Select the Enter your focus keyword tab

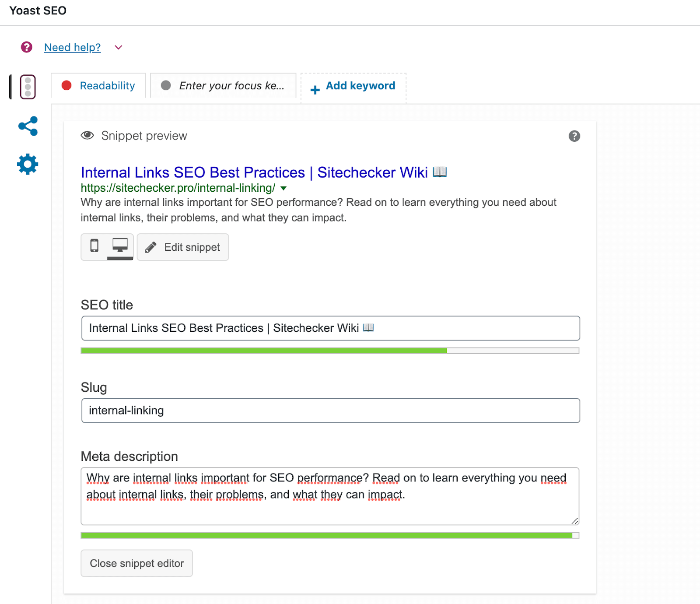point(223,85)
